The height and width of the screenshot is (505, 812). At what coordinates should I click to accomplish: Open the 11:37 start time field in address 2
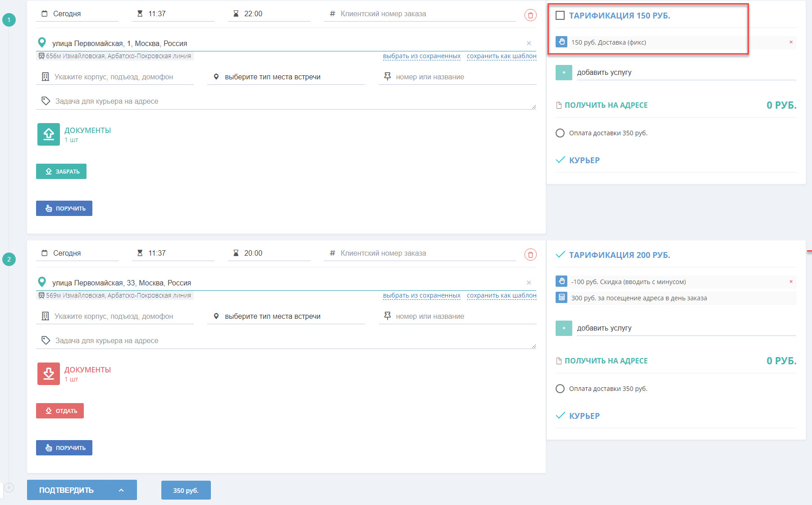point(173,253)
